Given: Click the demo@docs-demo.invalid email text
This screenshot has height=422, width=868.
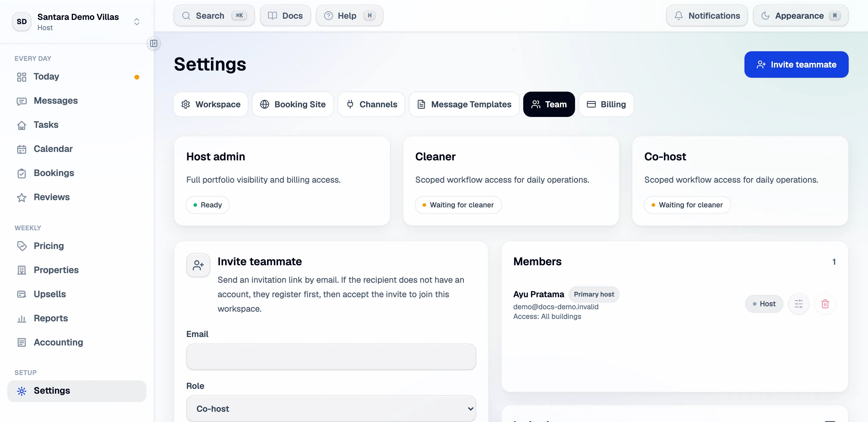Looking at the screenshot, I should (556, 307).
